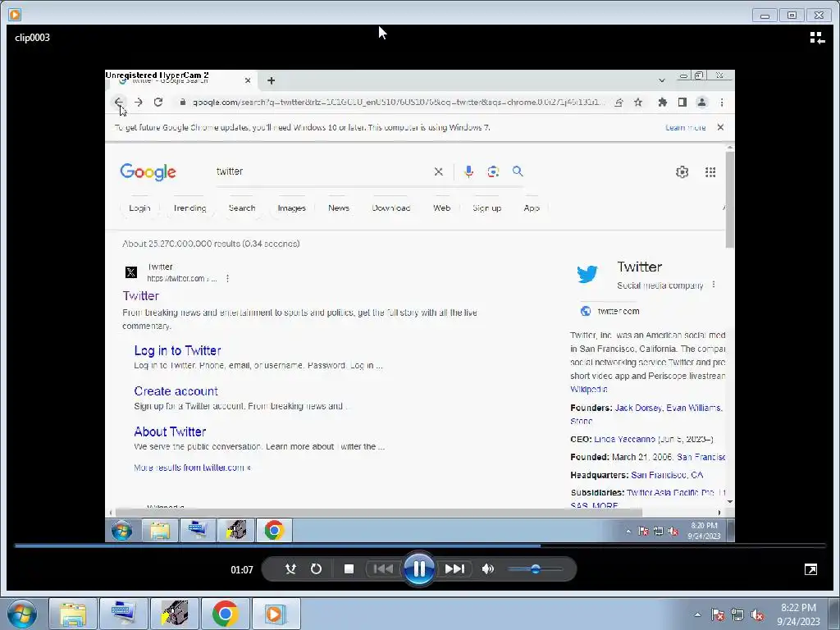Click the share icon in Chrome address bar
Viewport: 840px width, 630px height.
[x=619, y=103]
